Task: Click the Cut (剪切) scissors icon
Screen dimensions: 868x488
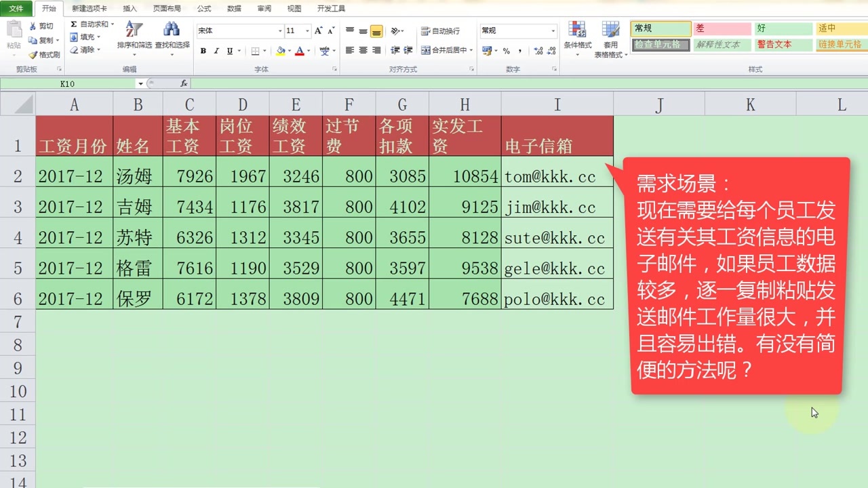Action: tap(32, 26)
